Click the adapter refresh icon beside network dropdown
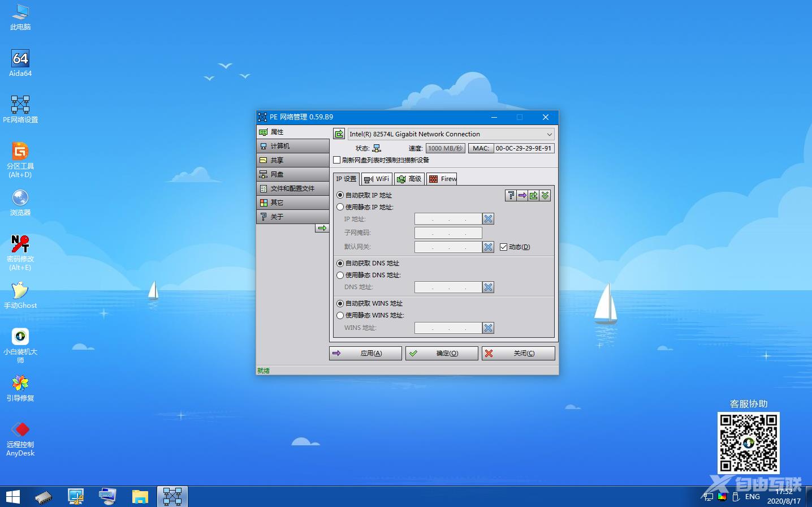812x507 pixels. tap(339, 134)
